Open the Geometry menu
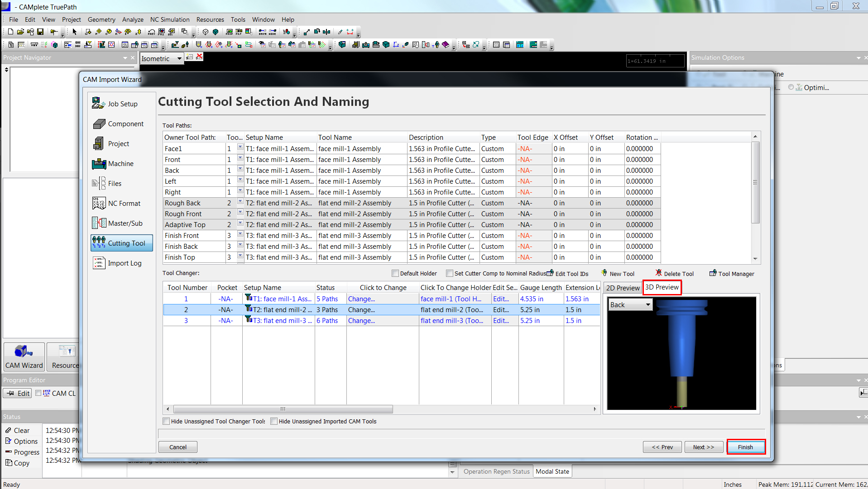868x489 pixels. (101, 19)
